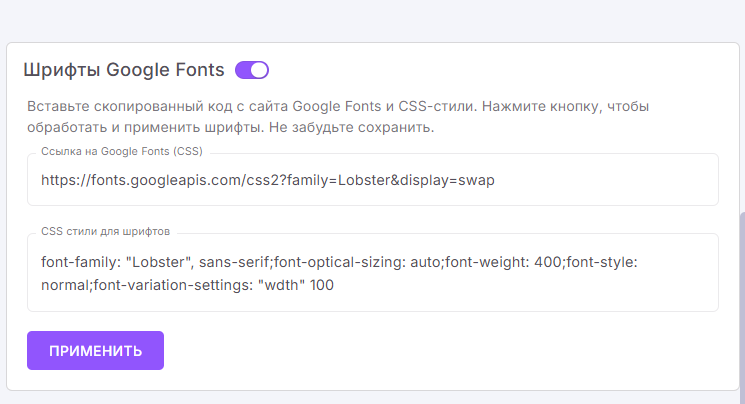Click "font-optical-sizing: auto" in CSS styles
Screen dimensions: 745x404
point(356,262)
